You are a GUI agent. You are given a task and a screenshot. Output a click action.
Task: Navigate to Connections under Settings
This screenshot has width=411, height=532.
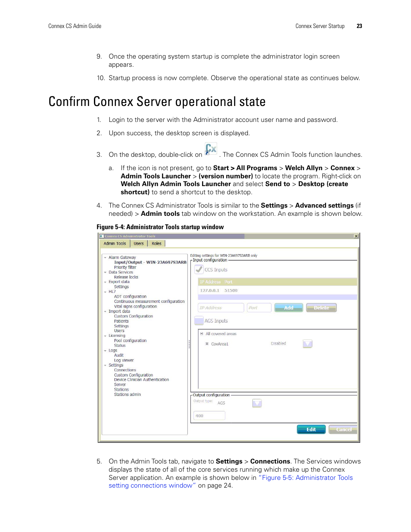(x=125, y=370)
